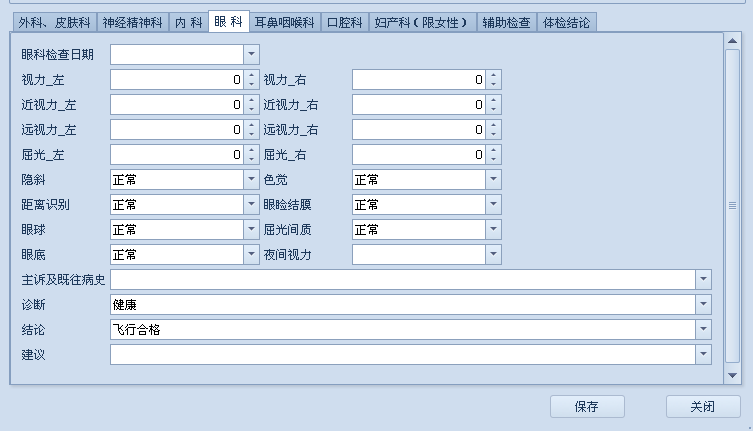
Task: Expand the 诊断 dropdown arrow
Action: point(703,304)
